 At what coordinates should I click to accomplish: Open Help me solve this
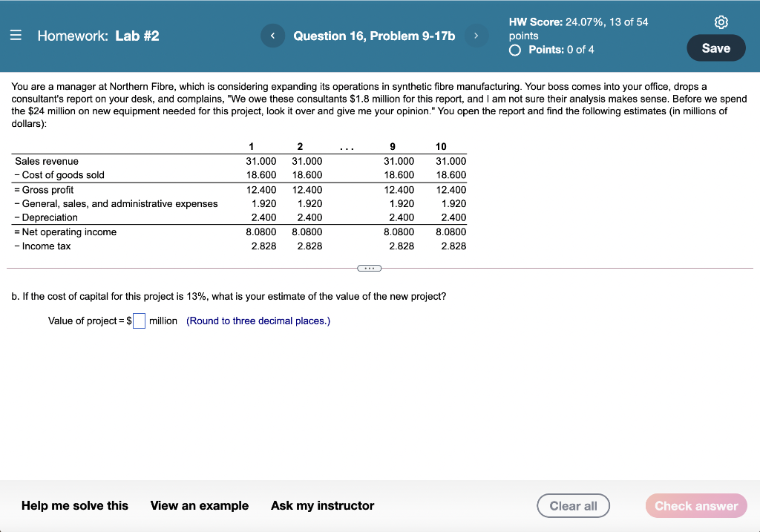tap(74, 505)
